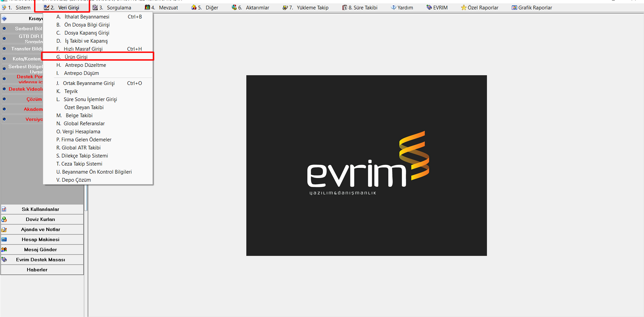
Task: Open the 1. Sistem menu
Action: (16, 7)
